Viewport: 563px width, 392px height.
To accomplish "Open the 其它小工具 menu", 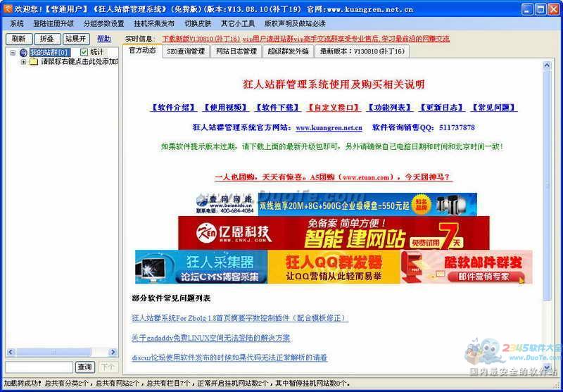I will click(238, 24).
